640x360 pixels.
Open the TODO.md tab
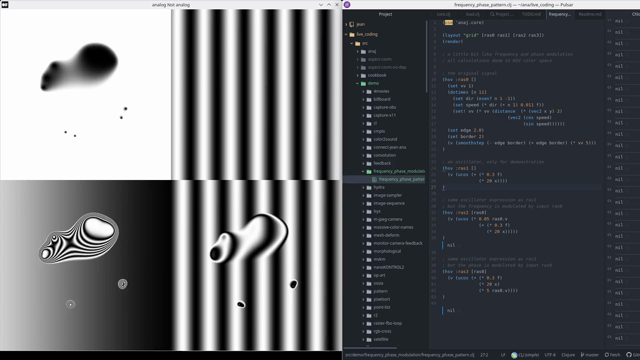(x=531, y=14)
